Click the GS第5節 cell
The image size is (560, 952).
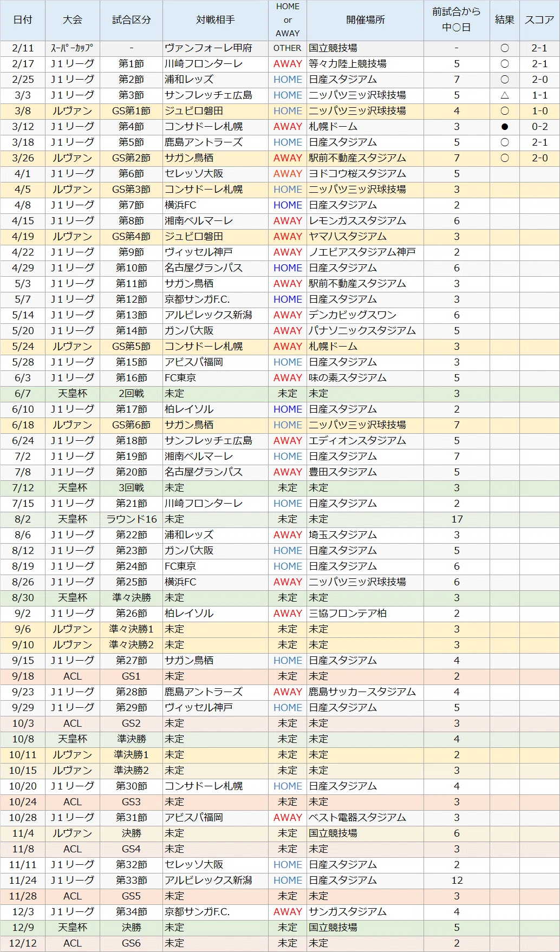[131, 347]
